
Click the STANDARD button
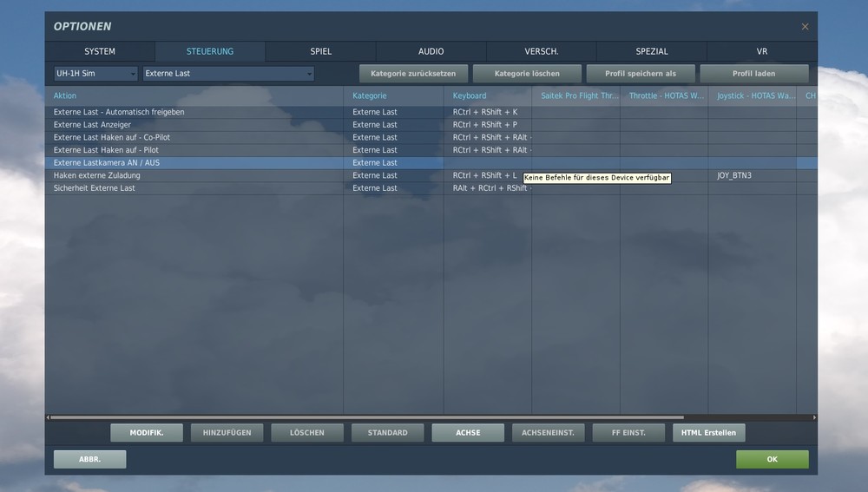point(387,433)
